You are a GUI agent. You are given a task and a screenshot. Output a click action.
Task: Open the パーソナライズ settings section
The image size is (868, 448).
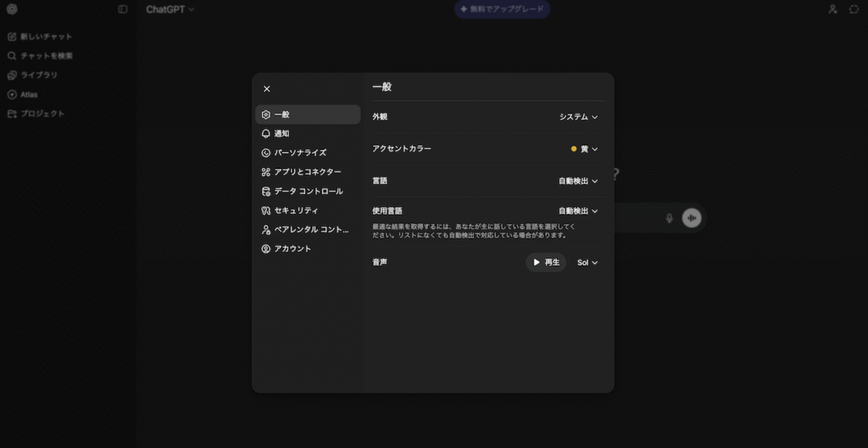tap(308, 153)
